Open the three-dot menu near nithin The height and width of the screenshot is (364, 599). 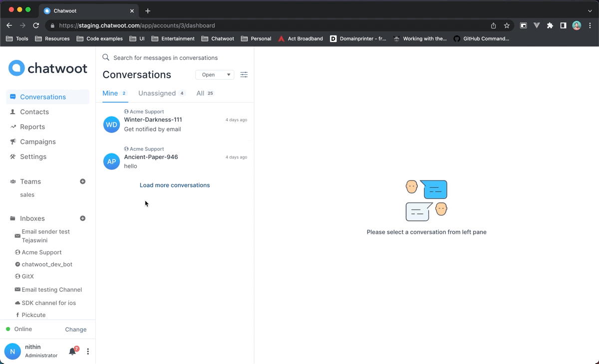pos(88,352)
